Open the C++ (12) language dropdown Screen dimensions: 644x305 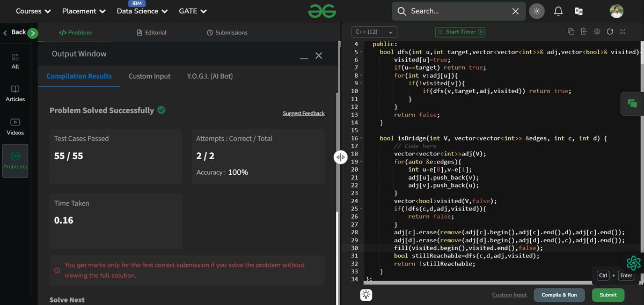coord(375,32)
